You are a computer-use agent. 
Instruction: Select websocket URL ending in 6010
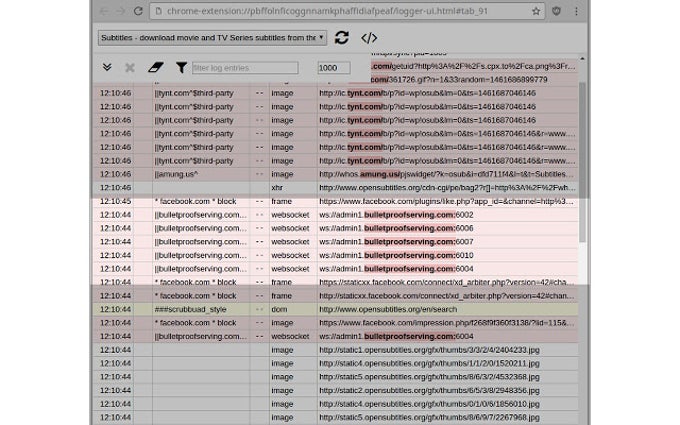coord(396,255)
